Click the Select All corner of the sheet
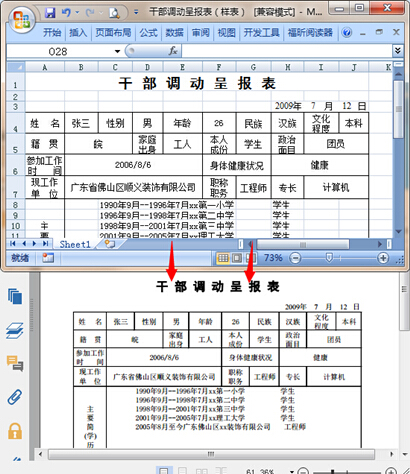 coord(16,67)
